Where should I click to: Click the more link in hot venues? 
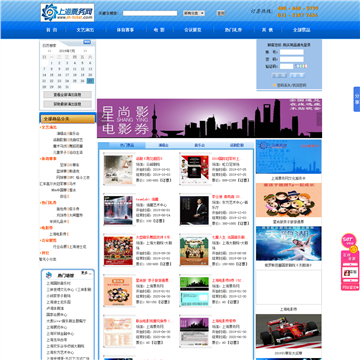(86, 273)
